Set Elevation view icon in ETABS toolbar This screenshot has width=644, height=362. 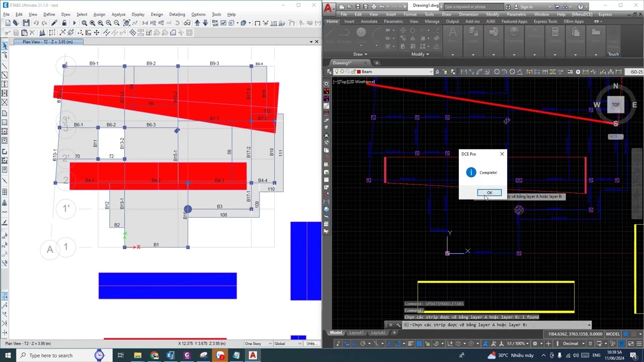click(x=161, y=23)
